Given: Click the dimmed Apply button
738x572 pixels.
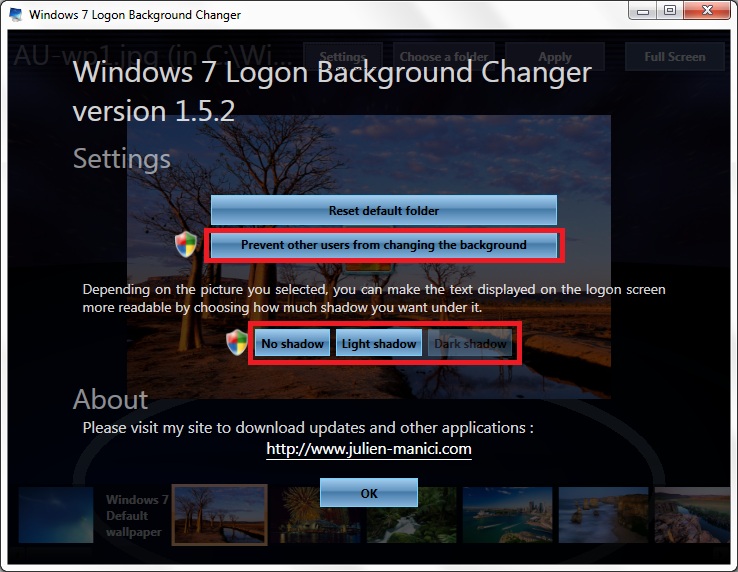Looking at the screenshot, I should coord(554,57).
